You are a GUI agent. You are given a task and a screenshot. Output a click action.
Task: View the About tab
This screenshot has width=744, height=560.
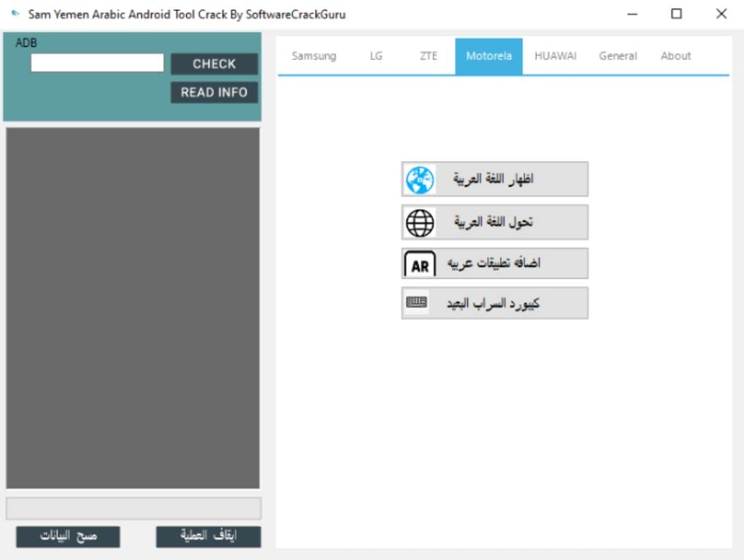click(x=675, y=56)
